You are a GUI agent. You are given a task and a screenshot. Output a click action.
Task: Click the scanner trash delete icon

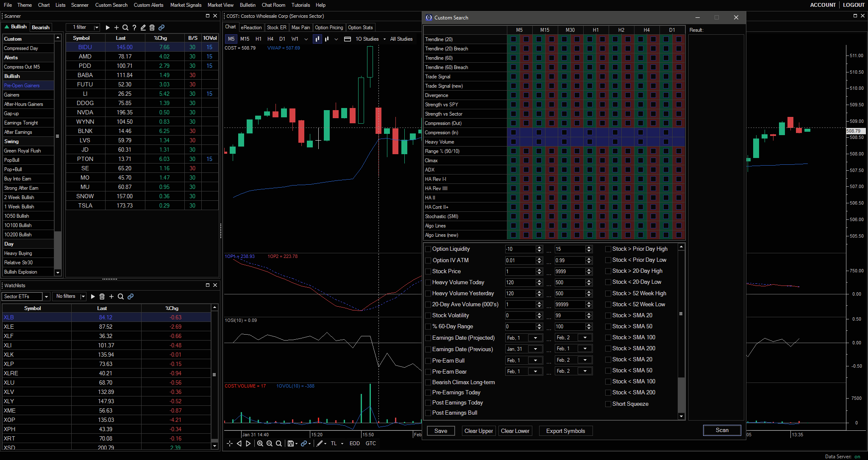(152, 28)
